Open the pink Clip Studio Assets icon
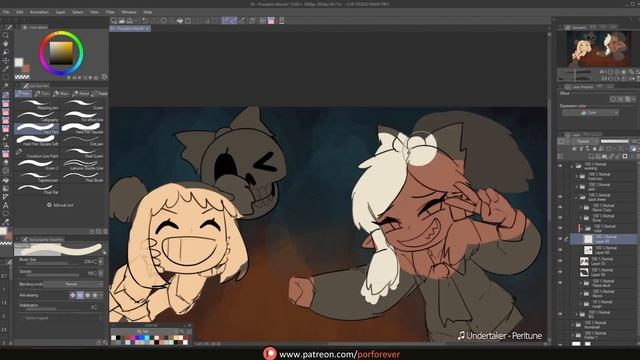Screen dimensions: 640x360 pyautogui.click(x=271, y=20)
